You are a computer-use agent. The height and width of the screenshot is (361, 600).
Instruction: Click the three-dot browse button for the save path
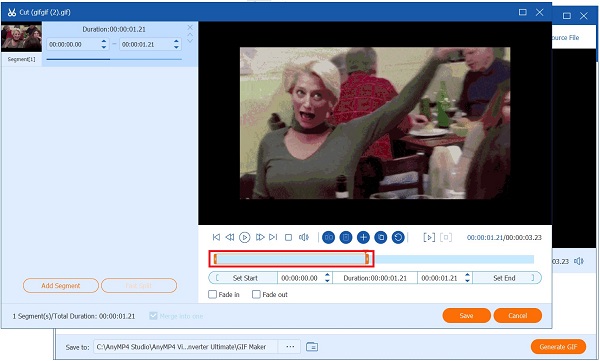pos(290,347)
